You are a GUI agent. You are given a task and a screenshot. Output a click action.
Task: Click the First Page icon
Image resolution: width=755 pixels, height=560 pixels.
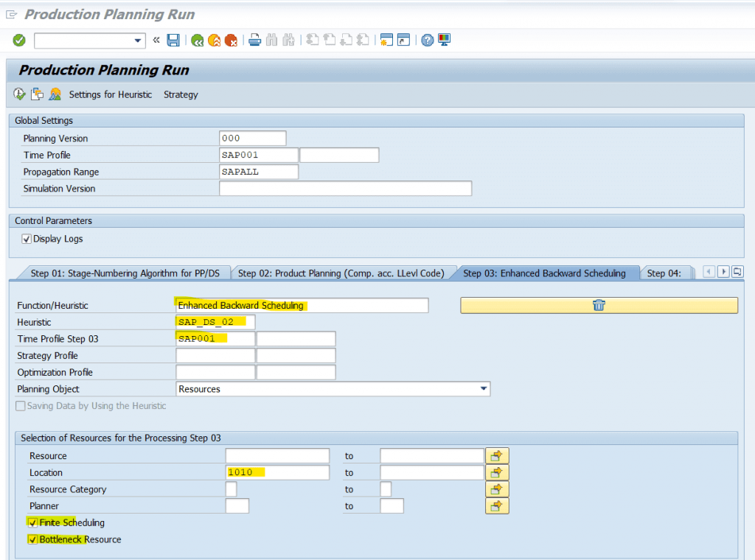click(x=313, y=40)
